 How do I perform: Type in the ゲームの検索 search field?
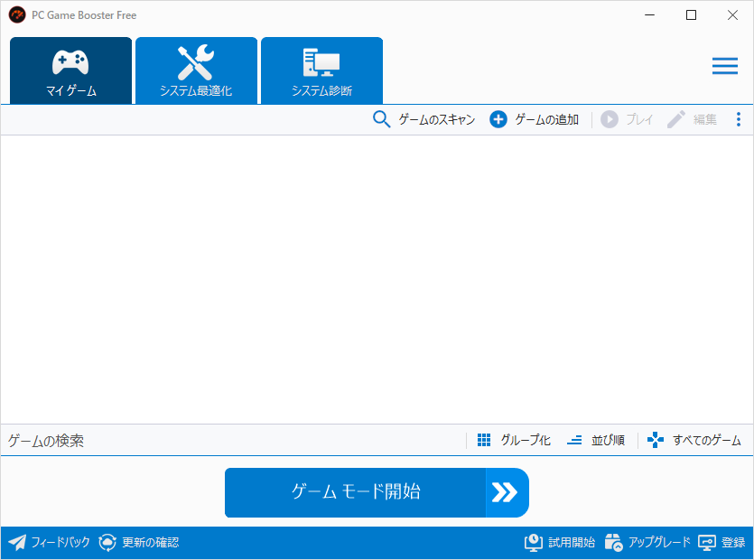[x=226, y=441]
